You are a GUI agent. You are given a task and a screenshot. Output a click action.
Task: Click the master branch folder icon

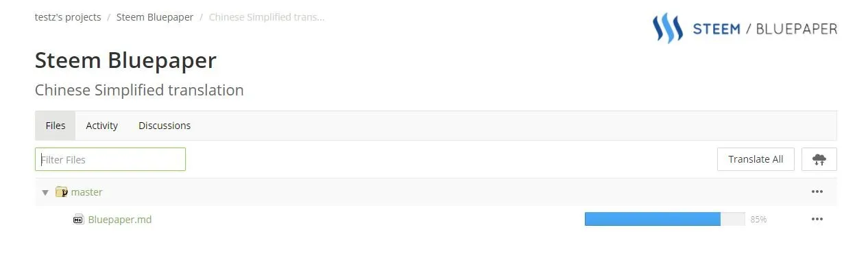point(62,192)
